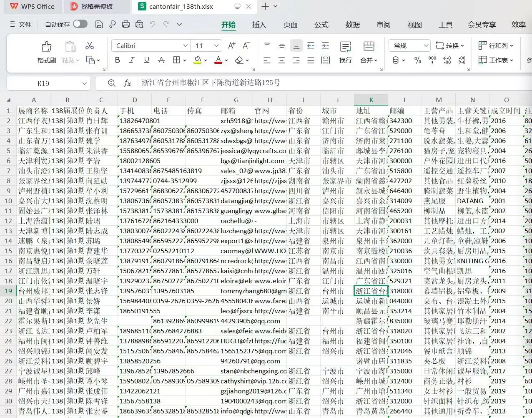Image resolution: width=532 pixels, height=418 pixels.
Task: Click the WPS Office home tab
Action: (x=33, y=6)
